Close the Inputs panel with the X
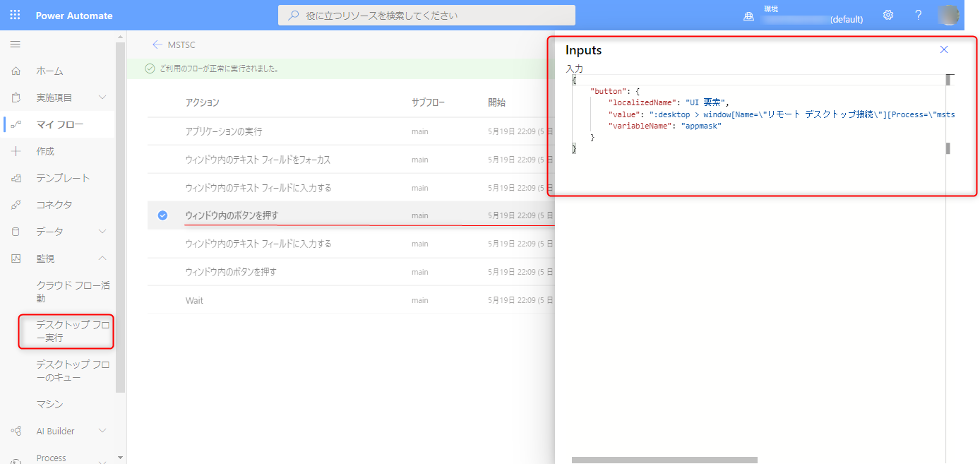The image size is (980, 464). (x=944, y=49)
